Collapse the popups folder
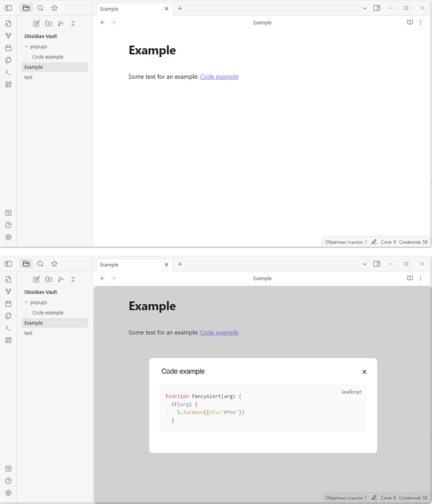Viewport: 432px width, 504px height. point(27,46)
